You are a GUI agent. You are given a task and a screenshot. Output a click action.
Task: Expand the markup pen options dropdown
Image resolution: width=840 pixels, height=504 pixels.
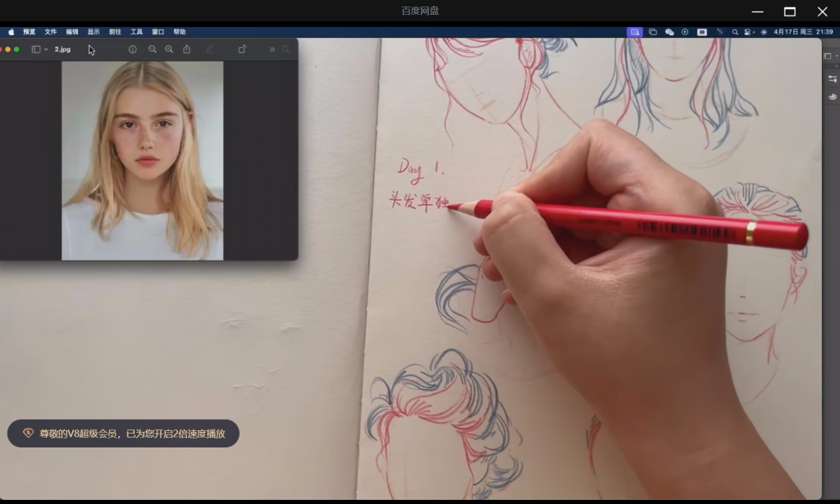point(222,49)
